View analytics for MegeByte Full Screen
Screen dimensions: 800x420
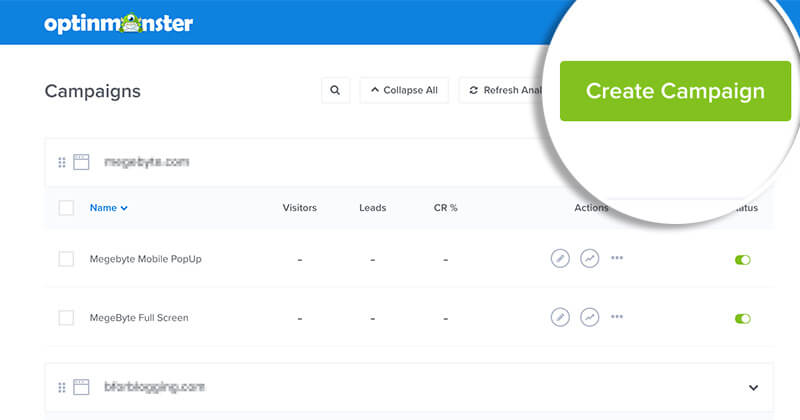pyautogui.click(x=589, y=317)
